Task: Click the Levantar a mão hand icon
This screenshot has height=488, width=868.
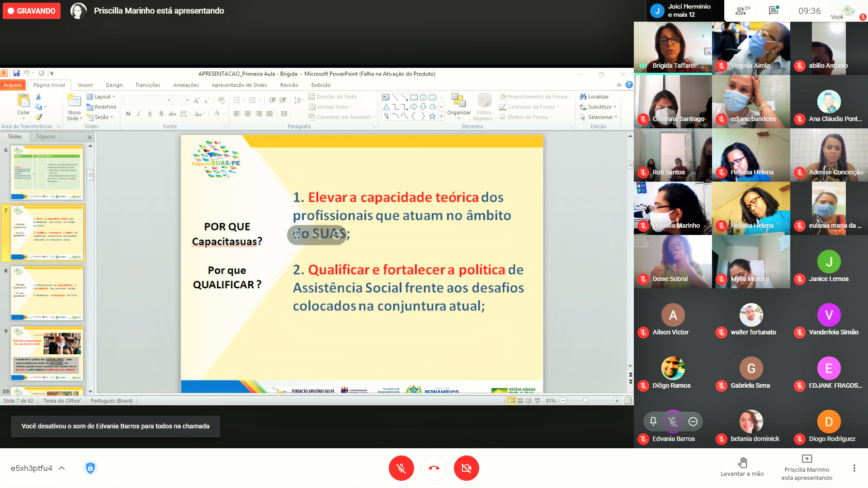Action: pos(742,463)
